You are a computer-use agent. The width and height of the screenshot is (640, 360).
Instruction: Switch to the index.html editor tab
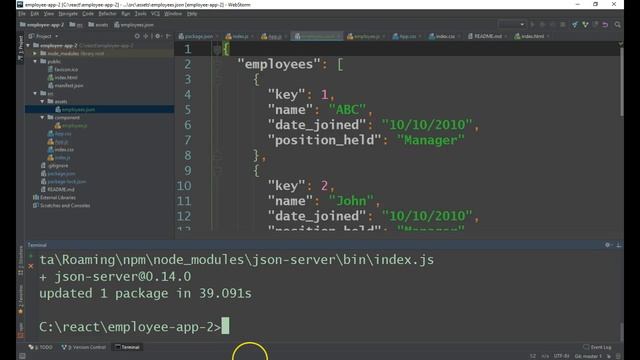532,36
